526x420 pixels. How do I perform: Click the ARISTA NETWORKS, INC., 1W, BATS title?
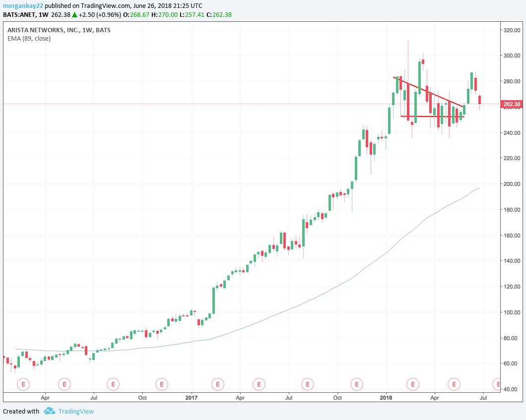tap(59, 30)
